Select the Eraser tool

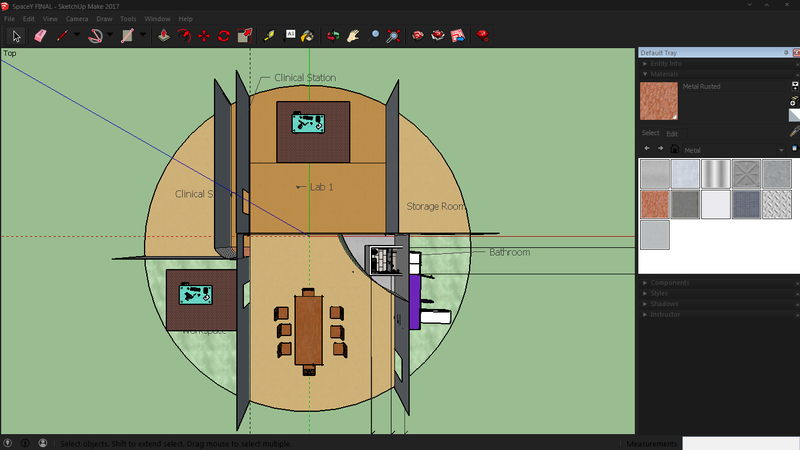click(x=40, y=35)
